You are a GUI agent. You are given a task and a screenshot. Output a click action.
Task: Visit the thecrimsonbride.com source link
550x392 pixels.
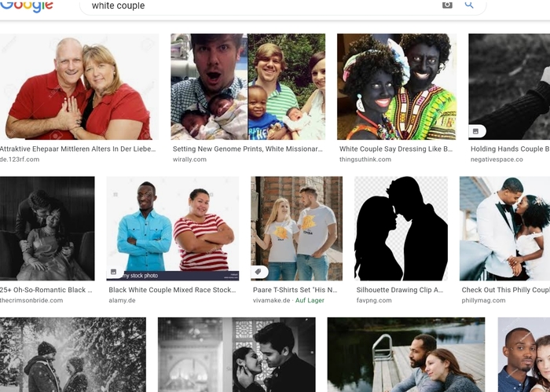[31, 301]
